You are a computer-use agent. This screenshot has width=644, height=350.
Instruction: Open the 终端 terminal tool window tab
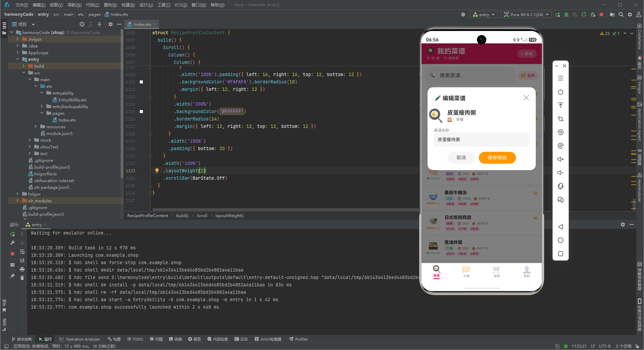(175, 339)
